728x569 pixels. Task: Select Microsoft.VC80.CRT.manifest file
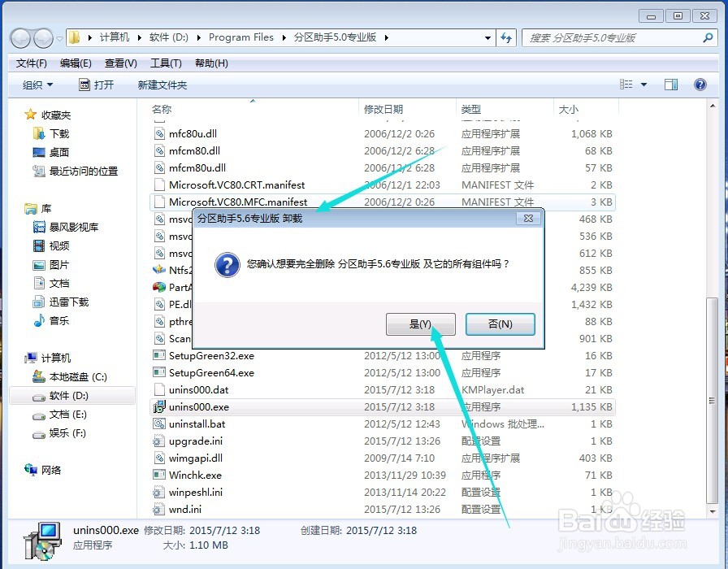236,185
